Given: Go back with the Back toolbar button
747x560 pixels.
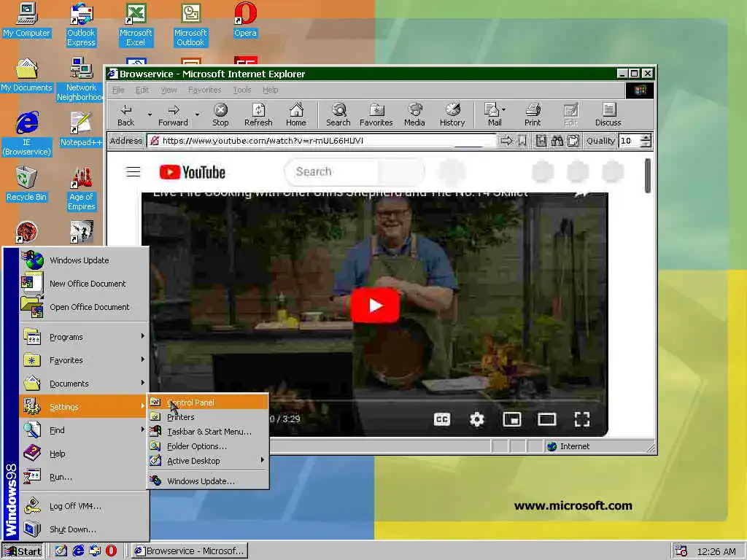Looking at the screenshot, I should coord(125,115).
